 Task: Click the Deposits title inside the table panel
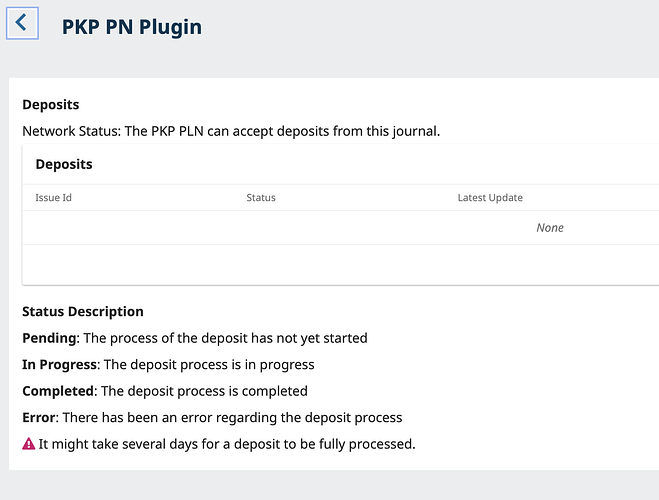tap(64, 164)
